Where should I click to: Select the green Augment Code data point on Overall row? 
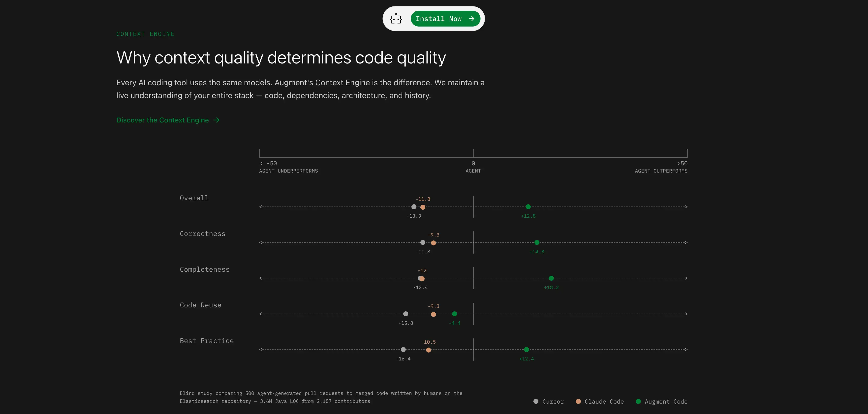coord(528,207)
